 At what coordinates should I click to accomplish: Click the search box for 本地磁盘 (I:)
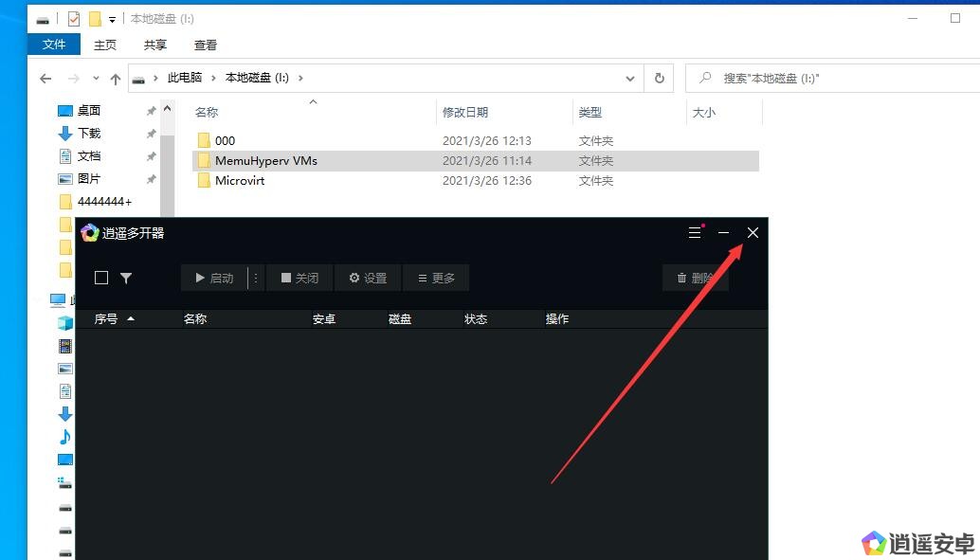coord(834,79)
